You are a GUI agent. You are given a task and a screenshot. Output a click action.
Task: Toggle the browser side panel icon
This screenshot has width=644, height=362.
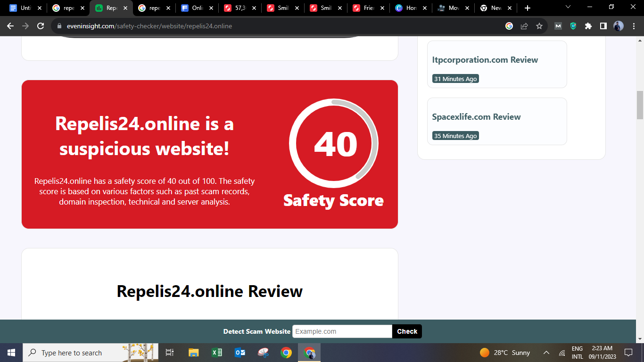click(603, 26)
